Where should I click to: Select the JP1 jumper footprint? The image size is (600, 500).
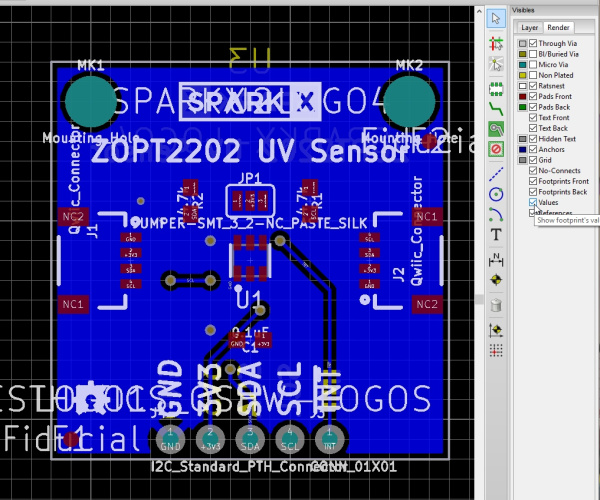click(x=250, y=200)
